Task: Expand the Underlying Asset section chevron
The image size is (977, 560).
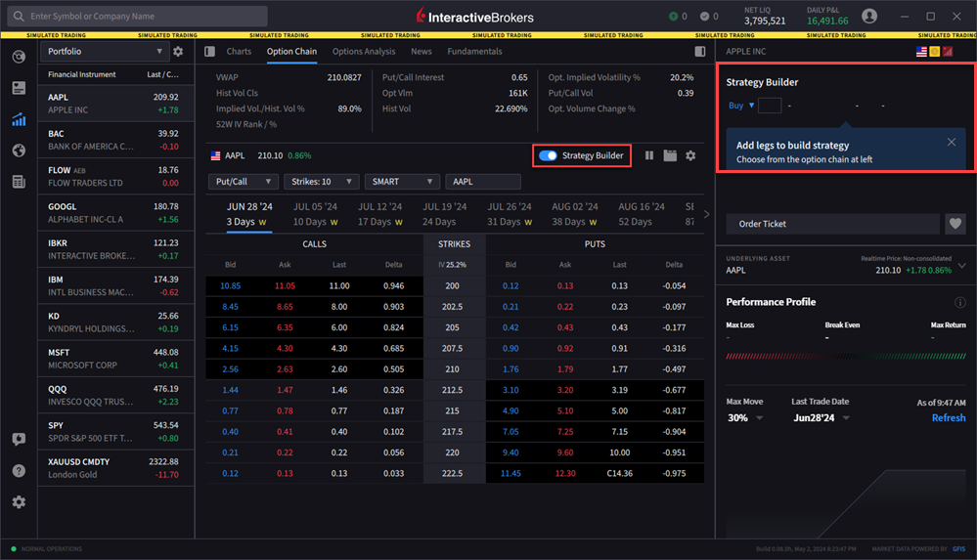Action: click(x=962, y=266)
